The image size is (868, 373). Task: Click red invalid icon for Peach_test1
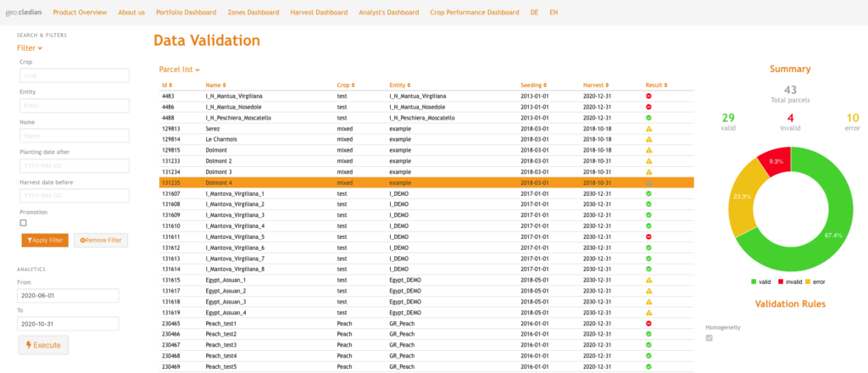648,323
